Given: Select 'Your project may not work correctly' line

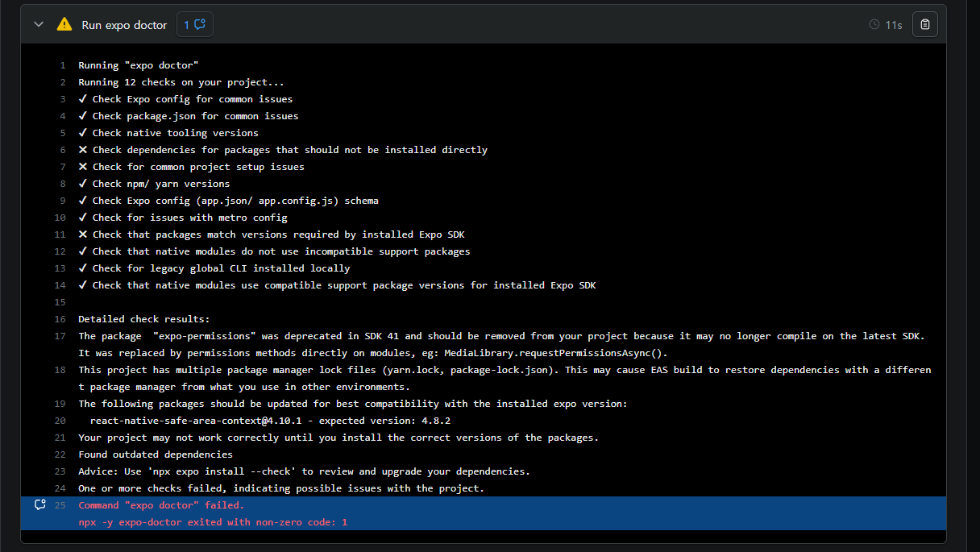Looking at the screenshot, I should click(338, 438).
